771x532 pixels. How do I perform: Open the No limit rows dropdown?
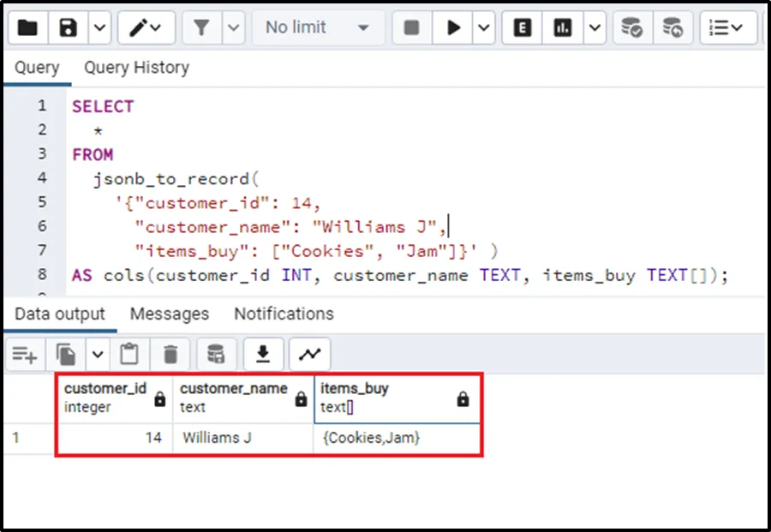317,28
